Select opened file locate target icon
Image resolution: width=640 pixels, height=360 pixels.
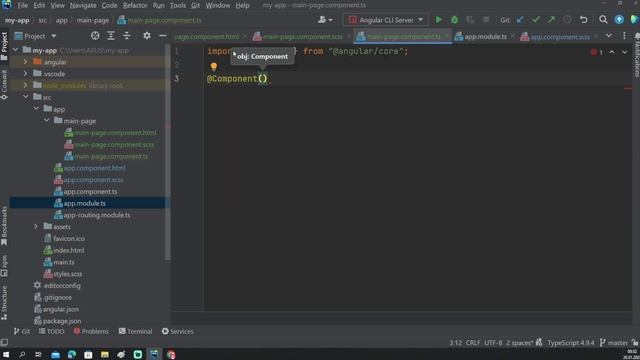pos(95,36)
